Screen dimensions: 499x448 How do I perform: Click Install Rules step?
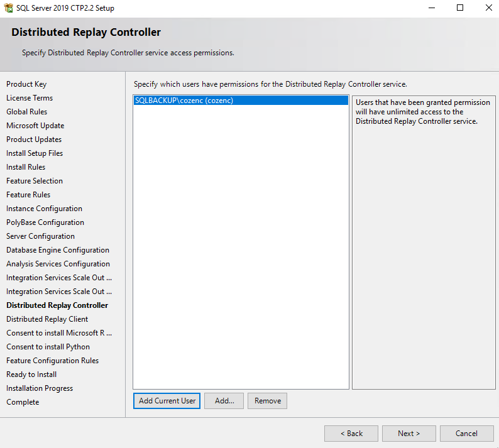[26, 167]
